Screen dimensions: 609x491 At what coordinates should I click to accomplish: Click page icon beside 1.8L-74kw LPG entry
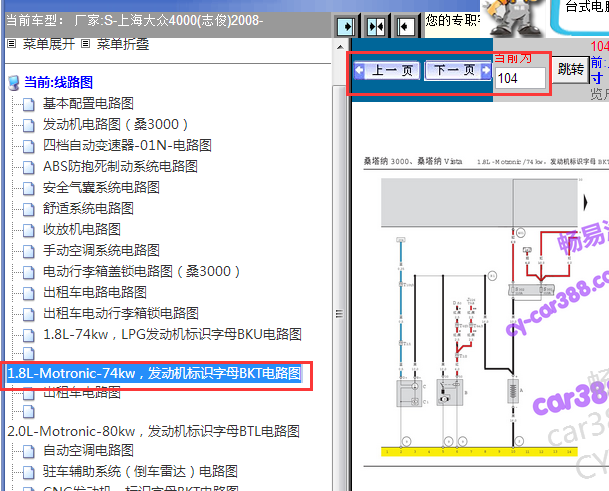click(28, 335)
